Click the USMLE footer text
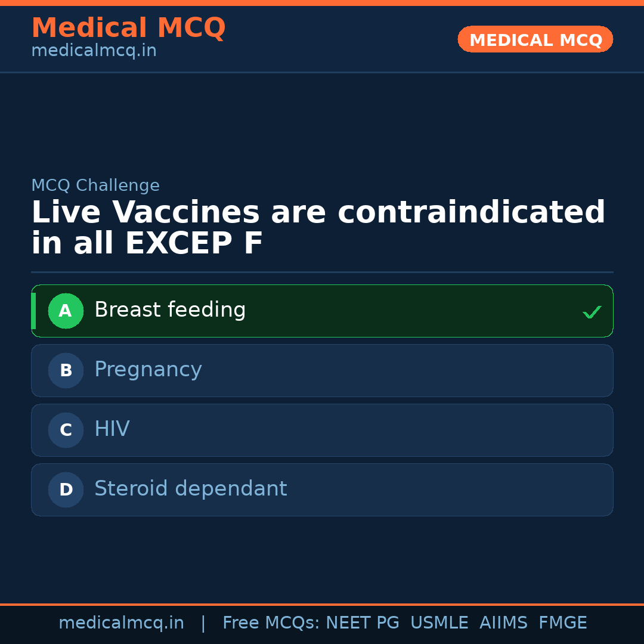 tap(439, 623)
